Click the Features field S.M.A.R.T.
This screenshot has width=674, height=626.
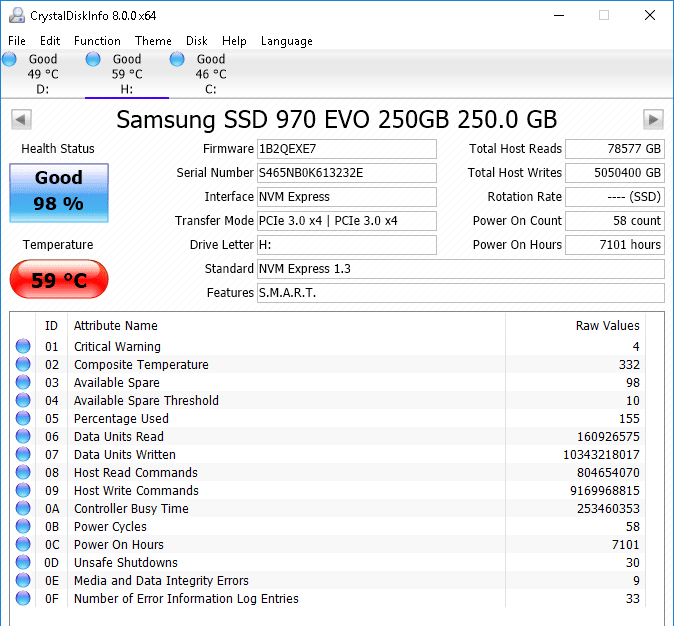pyautogui.click(x=461, y=293)
